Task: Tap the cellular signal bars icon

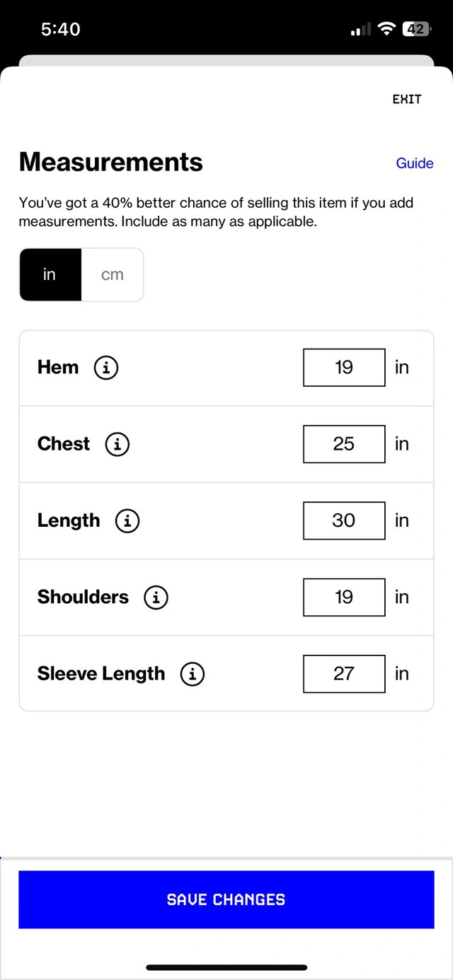Action: tap(361, 30)
